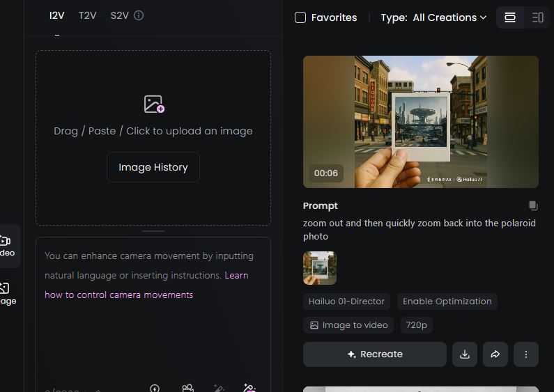Open Learn how to control camera movements link
This screenshot has width=554, height=392.
pyautogui.click(x=118, y=295)
